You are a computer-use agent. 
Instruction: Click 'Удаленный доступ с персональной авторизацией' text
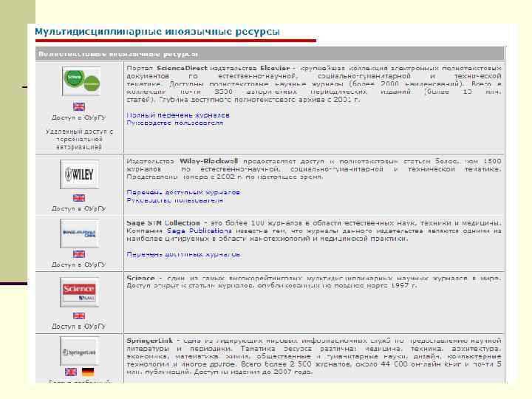[79, 139]
